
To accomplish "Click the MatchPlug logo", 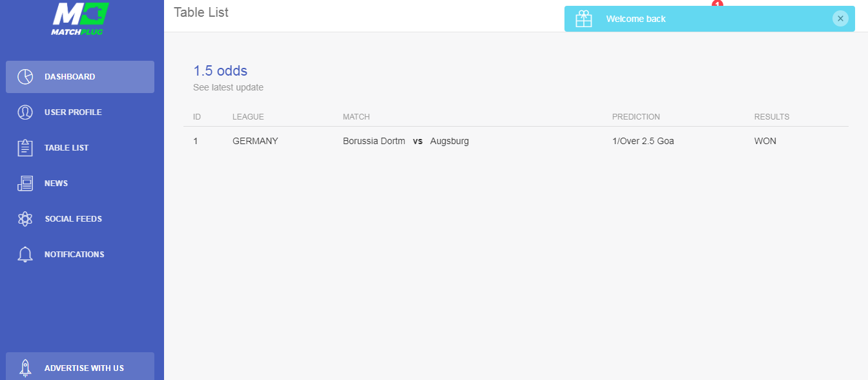I will [80, 19].
